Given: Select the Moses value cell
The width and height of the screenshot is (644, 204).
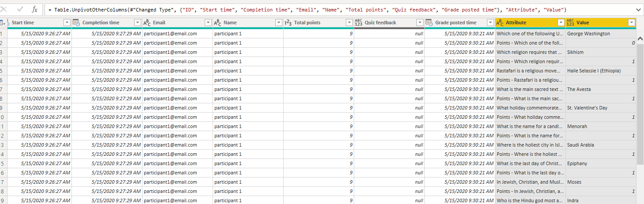Looking at the screenshot, I should click(x=601, y=182).
